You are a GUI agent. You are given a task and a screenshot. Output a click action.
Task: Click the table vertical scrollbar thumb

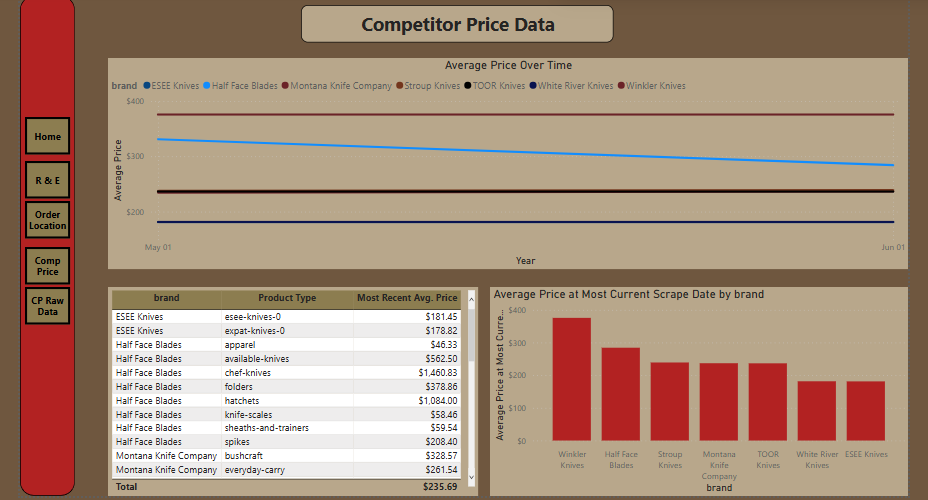(472, 336)
